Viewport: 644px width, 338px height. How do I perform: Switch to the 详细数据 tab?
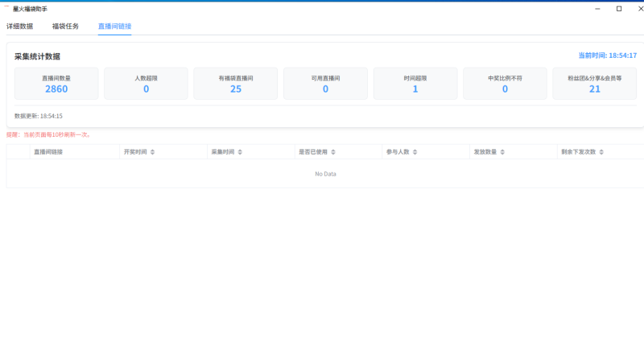(x=20, y=27)
